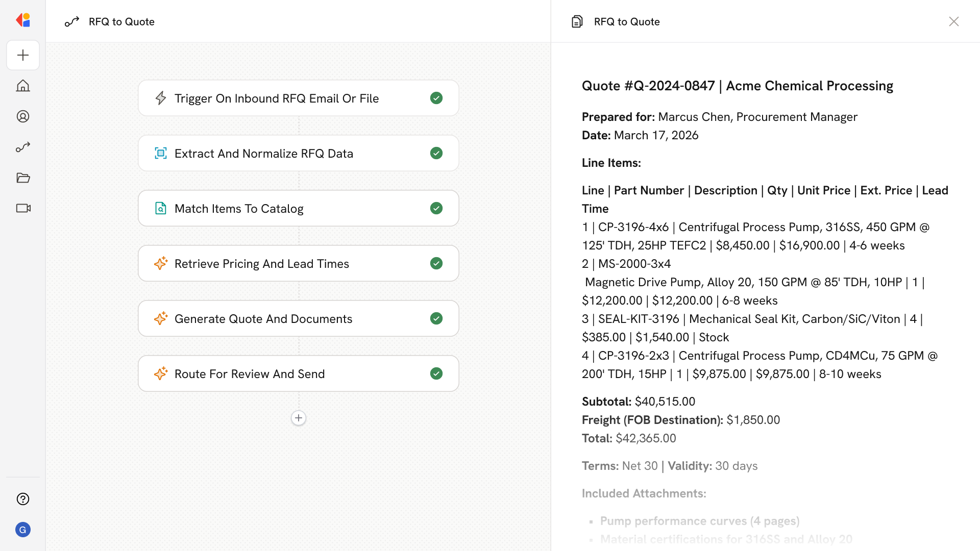Open Generate Quote And Documents step
Screen dimensions: 980x551
[x=263, y=319]
